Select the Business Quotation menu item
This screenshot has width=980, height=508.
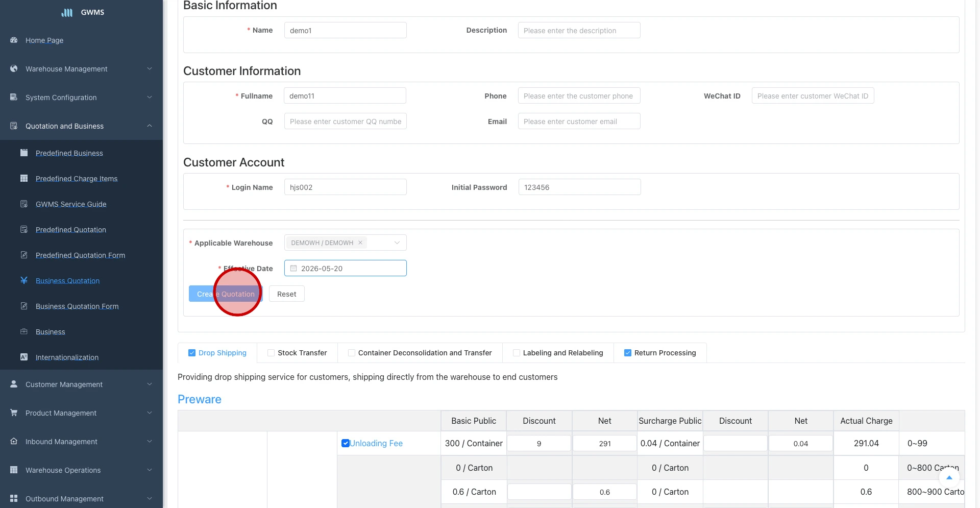68,281
